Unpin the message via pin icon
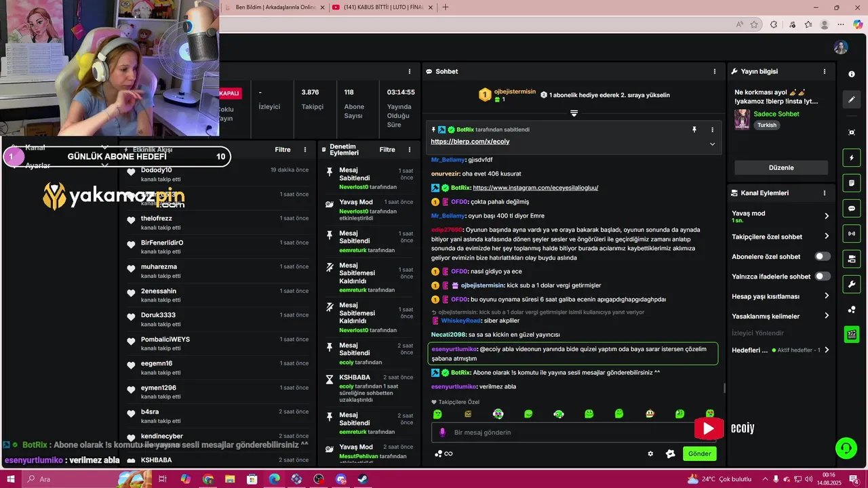Screen dimensions: 868x488 (x=694, y=129)
